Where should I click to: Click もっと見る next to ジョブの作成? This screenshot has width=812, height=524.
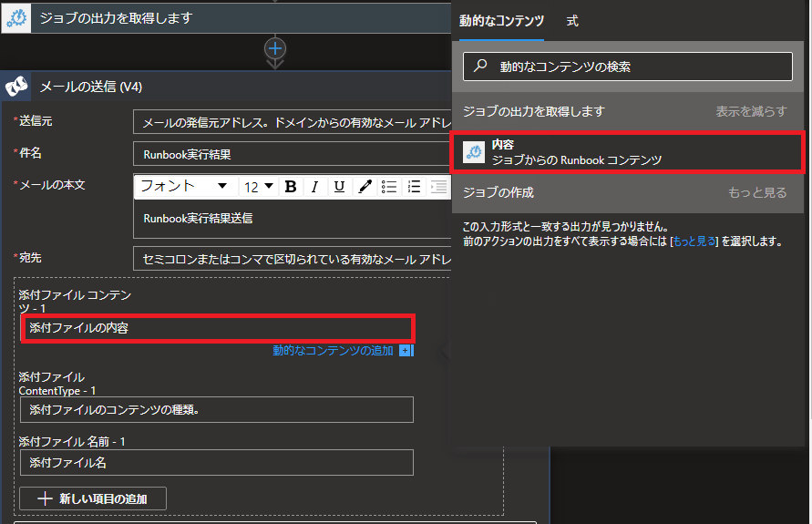click(757, 192)
